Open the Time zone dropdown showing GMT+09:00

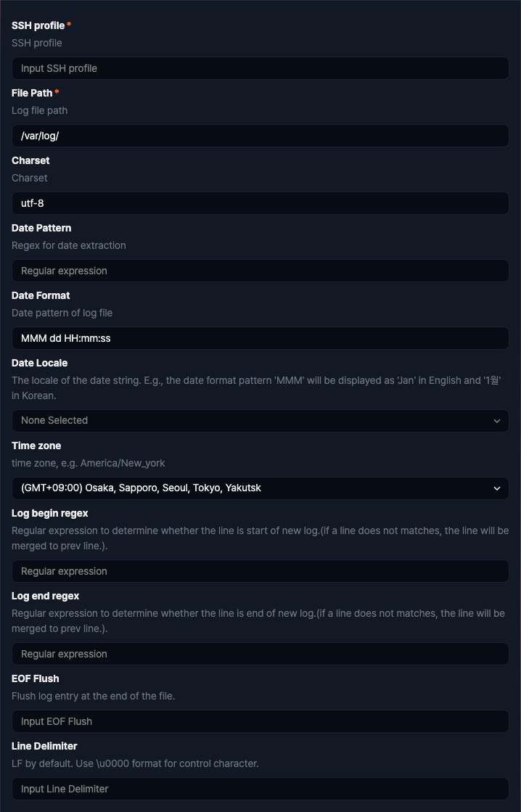point(260,488)
